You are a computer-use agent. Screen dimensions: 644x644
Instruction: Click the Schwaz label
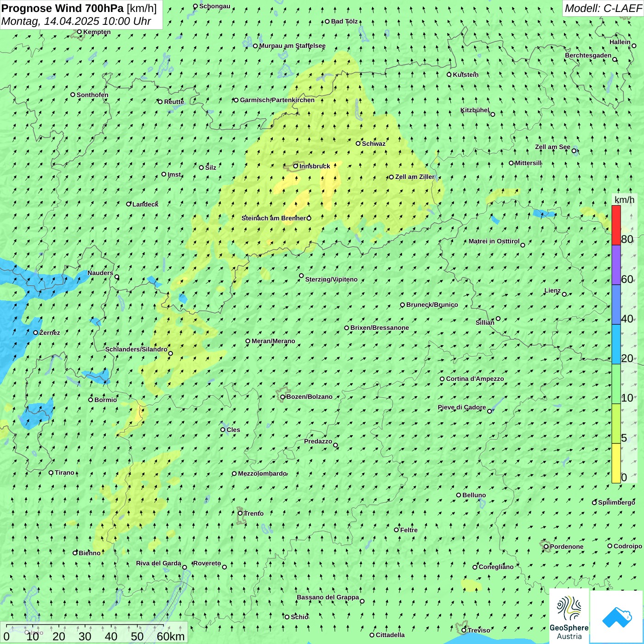click(x=374, y=144)
